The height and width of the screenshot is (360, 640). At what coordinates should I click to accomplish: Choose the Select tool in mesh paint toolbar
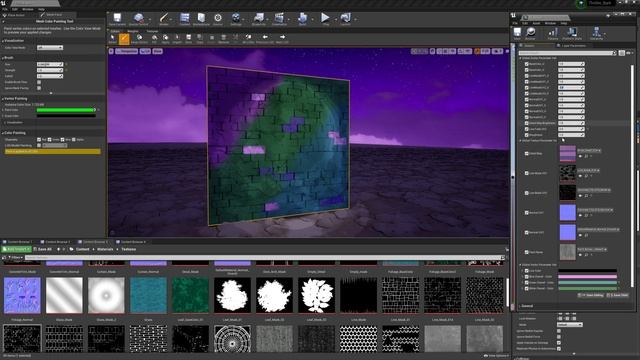[x=112, y=39]
